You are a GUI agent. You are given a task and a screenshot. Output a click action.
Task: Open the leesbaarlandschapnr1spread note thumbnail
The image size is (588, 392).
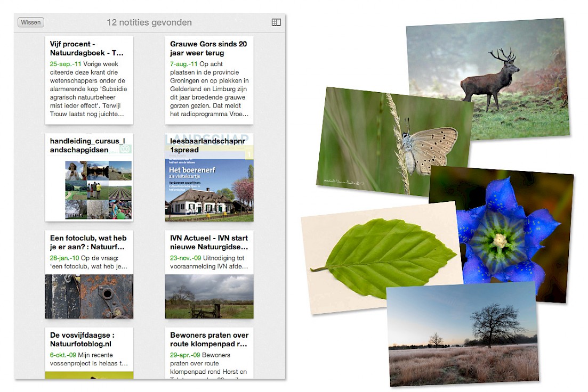(210, 177)
